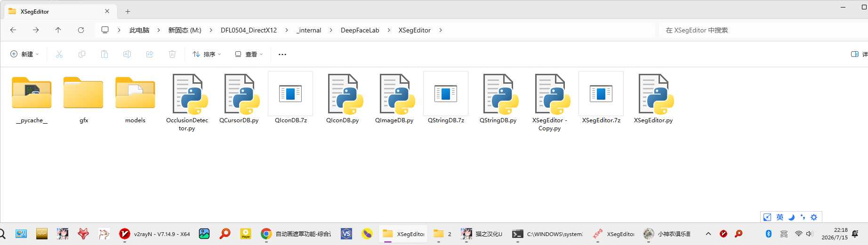Viewport: 868px width, 245px height.
Task: Open the 排序 sort dropdown
Action: 207,54
